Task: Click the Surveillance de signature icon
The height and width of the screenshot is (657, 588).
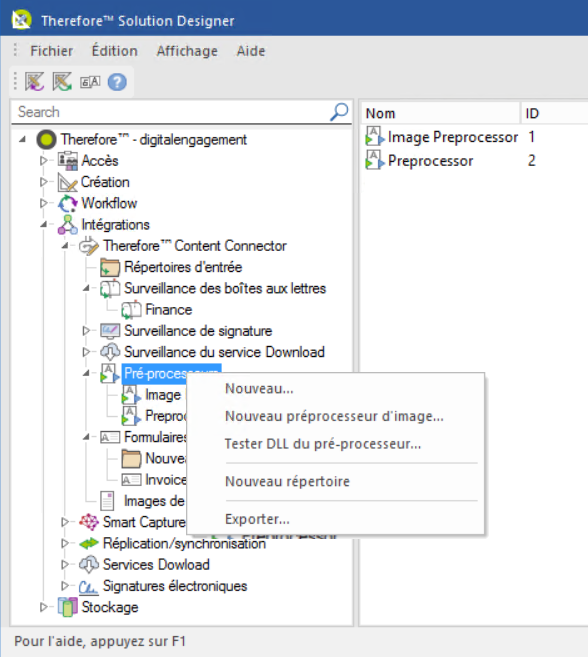Action: pos(110,331)
